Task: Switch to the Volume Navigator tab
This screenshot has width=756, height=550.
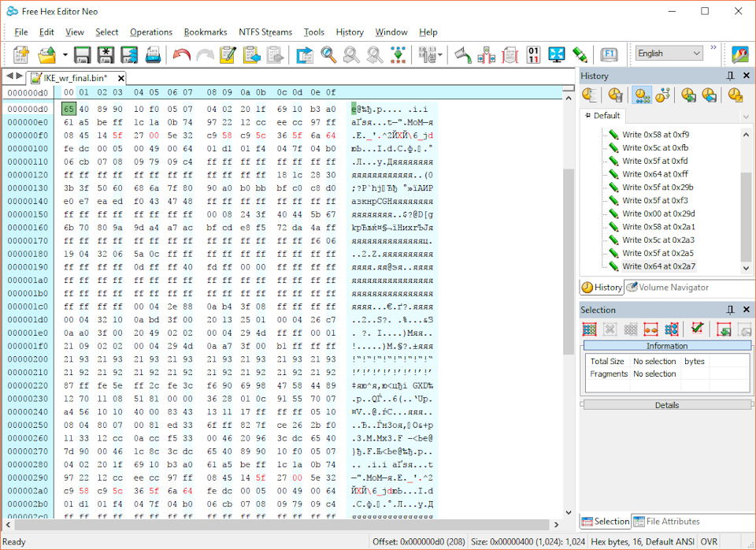Action: pos(667,288)
